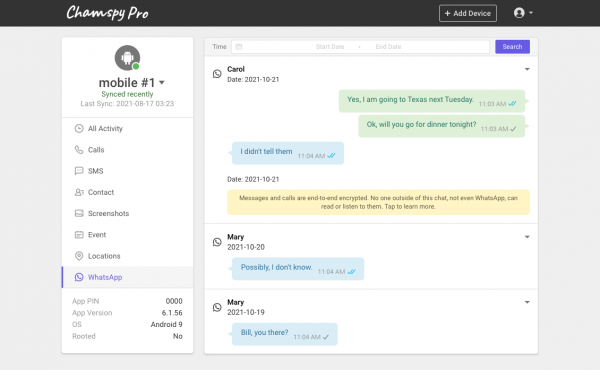
Task: Open the user account avatar menu
Action: coord(519,13)
